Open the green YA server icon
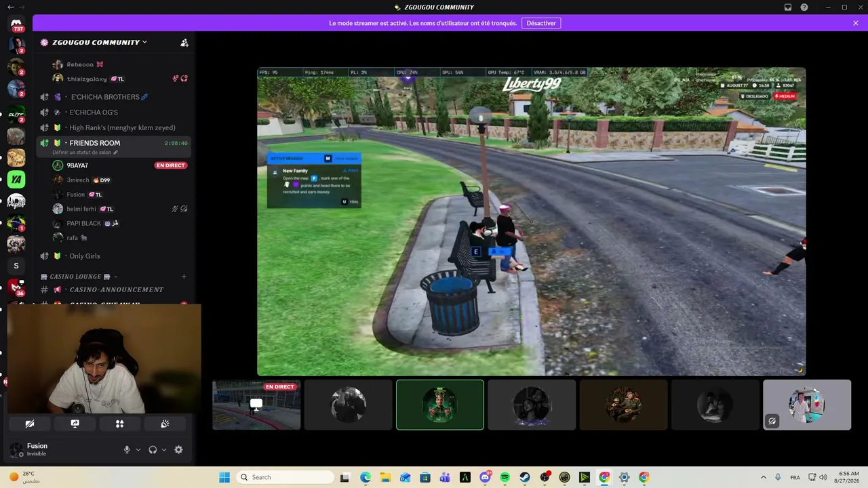The height and width of the screenshot is (488, 868). [x=16, y=179]
